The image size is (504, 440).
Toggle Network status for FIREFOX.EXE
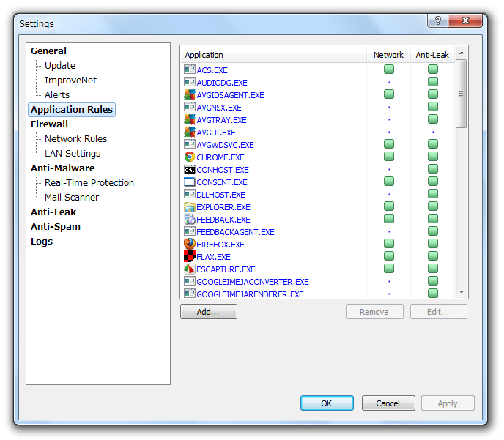pos(389,244)
